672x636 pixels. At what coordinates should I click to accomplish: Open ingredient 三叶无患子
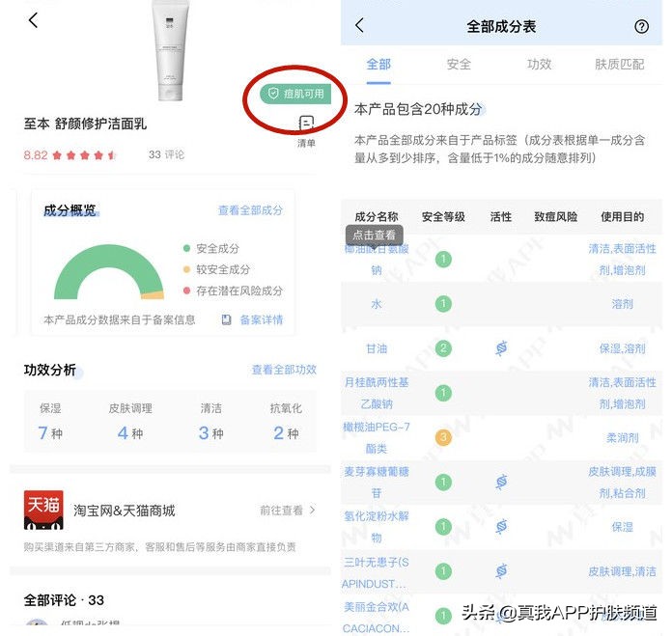376,573
